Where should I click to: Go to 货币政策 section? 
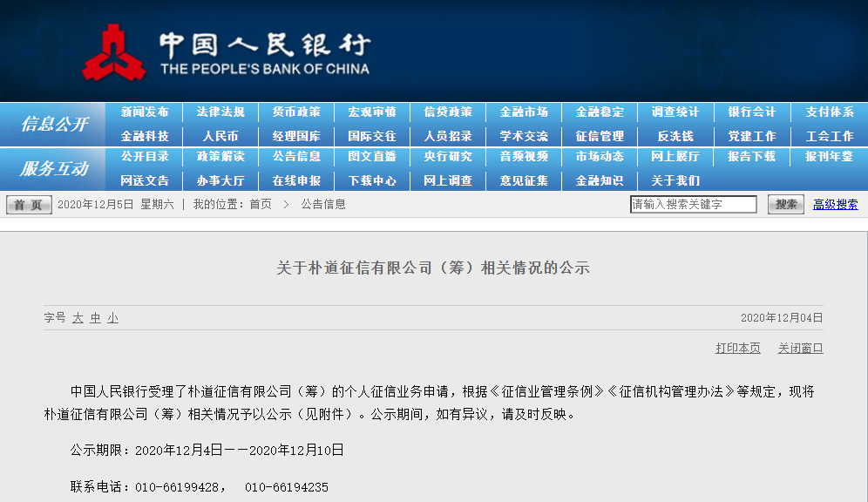pos(296,112)
